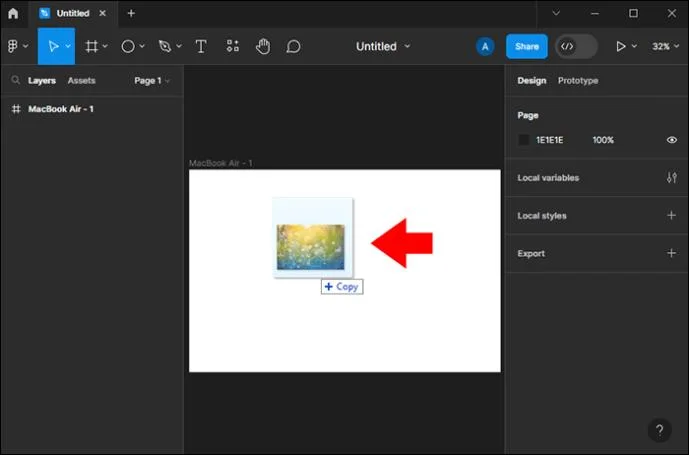
Task: Open the Page 1 dropdown
Action: tap(152, 80)
